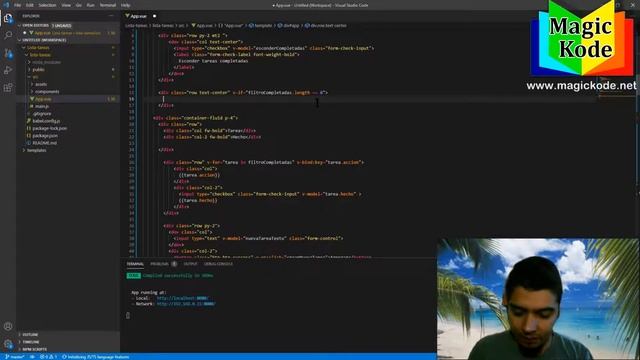Click the synchronize changes icon in status bar
Image resolution: width=640 pixels, height=360 pixels.
point(32,357)
